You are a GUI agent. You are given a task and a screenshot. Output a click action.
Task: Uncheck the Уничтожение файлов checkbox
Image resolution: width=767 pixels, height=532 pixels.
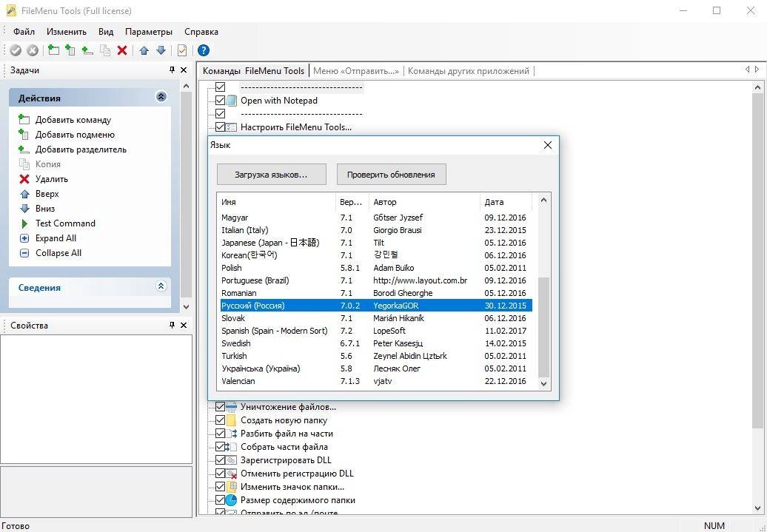pos(220,407)
